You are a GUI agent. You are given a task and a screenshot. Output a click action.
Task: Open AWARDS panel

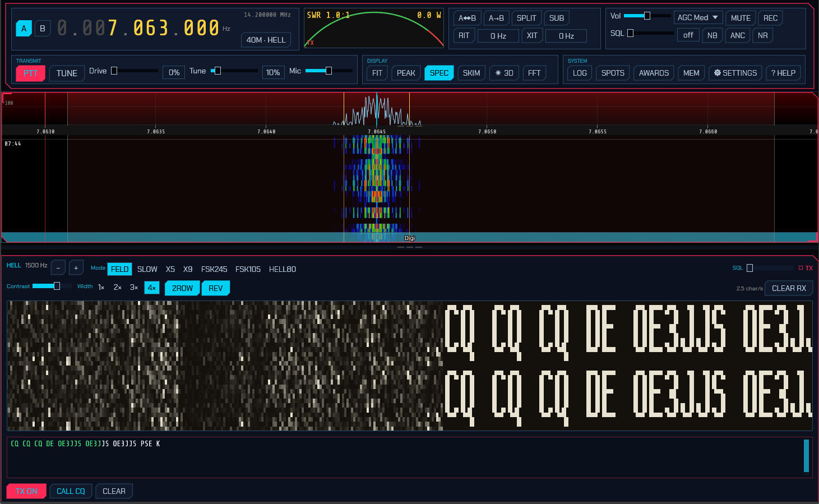pos(654,73)
